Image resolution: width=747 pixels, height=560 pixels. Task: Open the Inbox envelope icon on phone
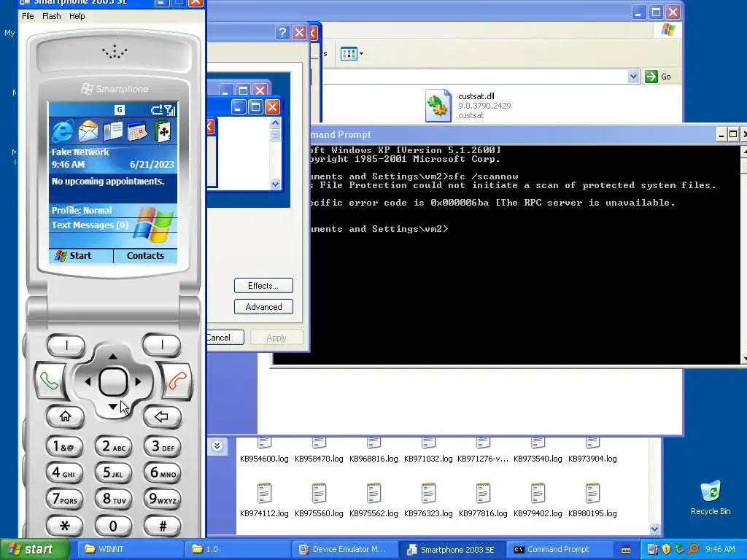(88, 131)
